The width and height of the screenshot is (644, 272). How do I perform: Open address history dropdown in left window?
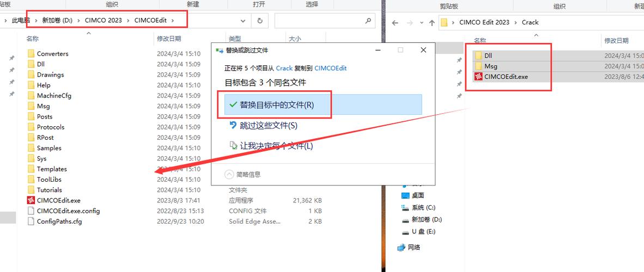pyautogui.click(x=243, y=21)
